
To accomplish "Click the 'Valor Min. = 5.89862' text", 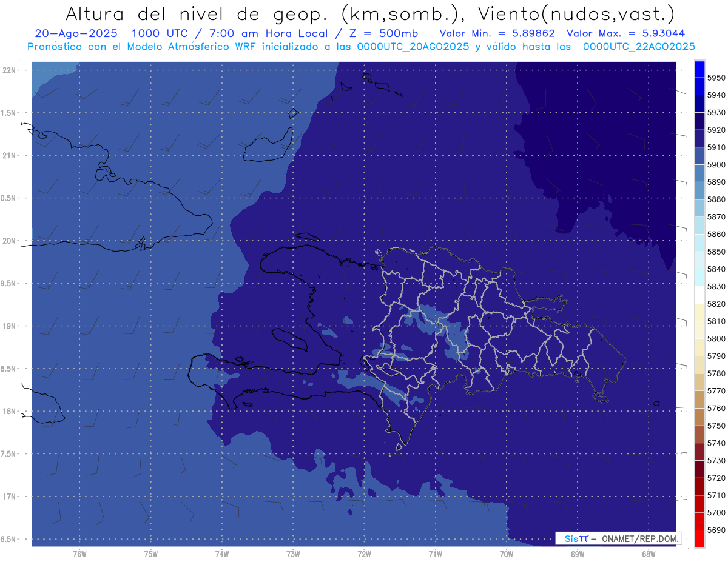I will click(497, 33).
